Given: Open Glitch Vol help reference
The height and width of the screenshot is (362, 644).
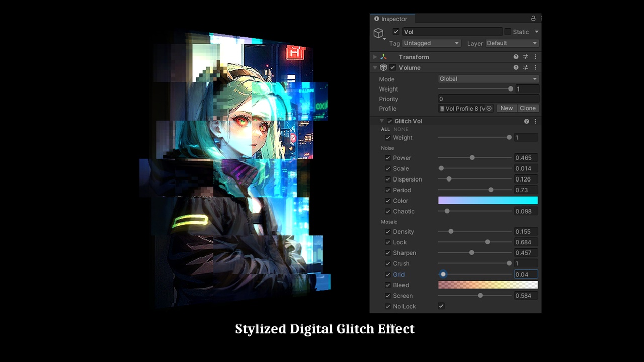Looking at the screenshot, I should (527, 121).
